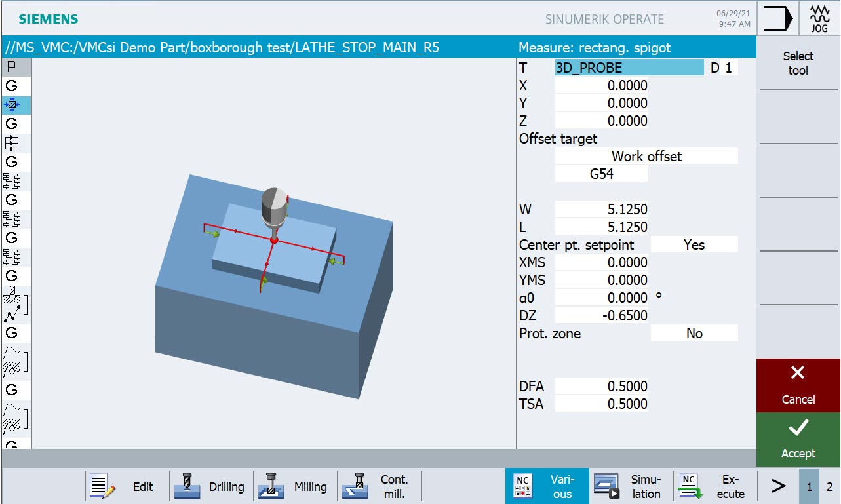The image size is (841, 504).
Task: Open the Cont. mill. menu softkey
Action: [x=378, y=486]
